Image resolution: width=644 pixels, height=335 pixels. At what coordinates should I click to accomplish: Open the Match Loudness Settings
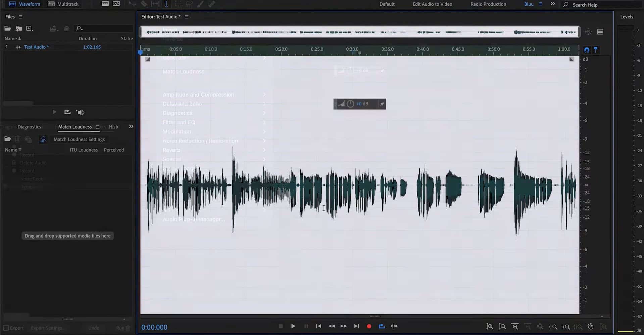[79, 139]
